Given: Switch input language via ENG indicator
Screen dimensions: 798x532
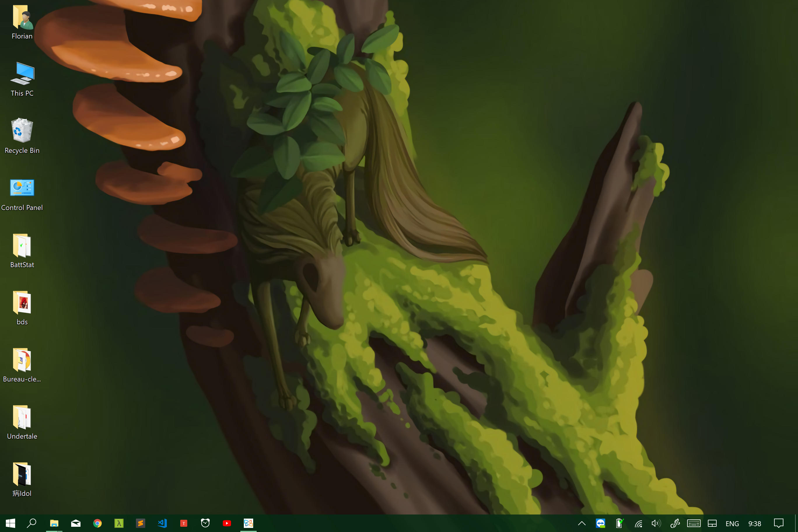Looking at the screenshot, I should [732, 524].
